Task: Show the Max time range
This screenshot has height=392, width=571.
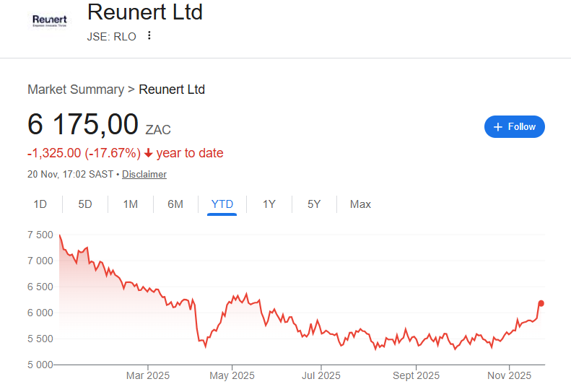Action: [x=360, y=204]
